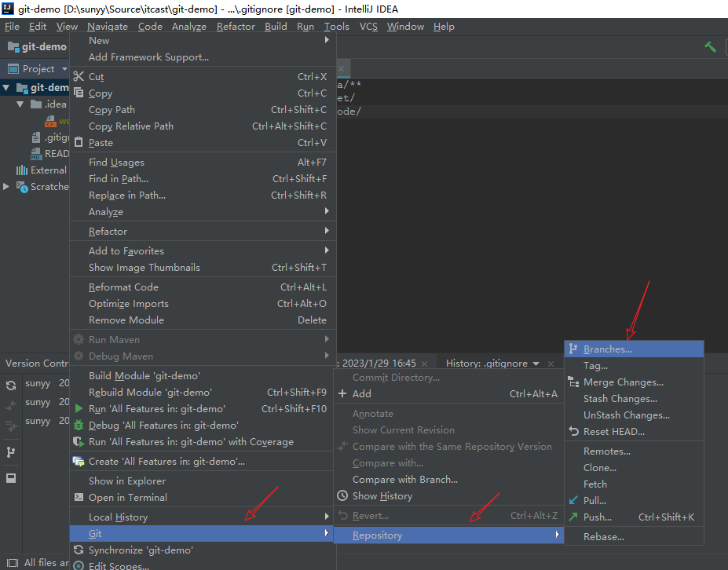
Task: Close the History .gitignore tab
Action: pyautogui.click(x=551, y=364)
